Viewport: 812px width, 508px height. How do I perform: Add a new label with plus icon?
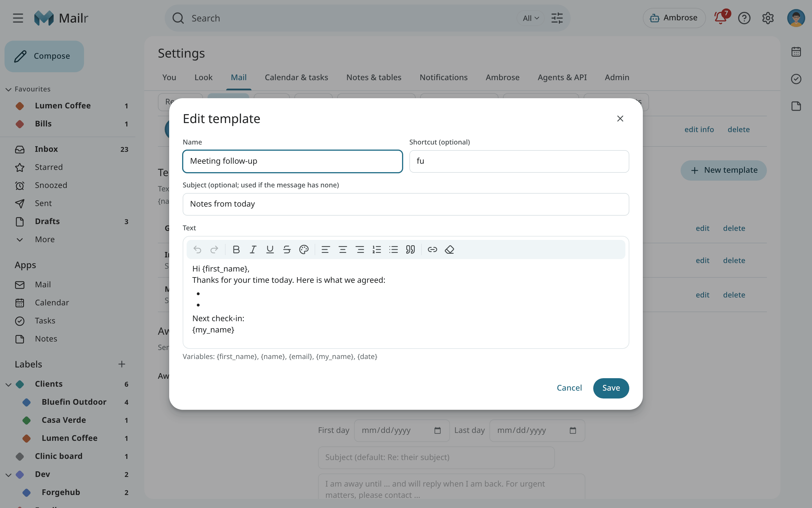(x=122, y=364)
